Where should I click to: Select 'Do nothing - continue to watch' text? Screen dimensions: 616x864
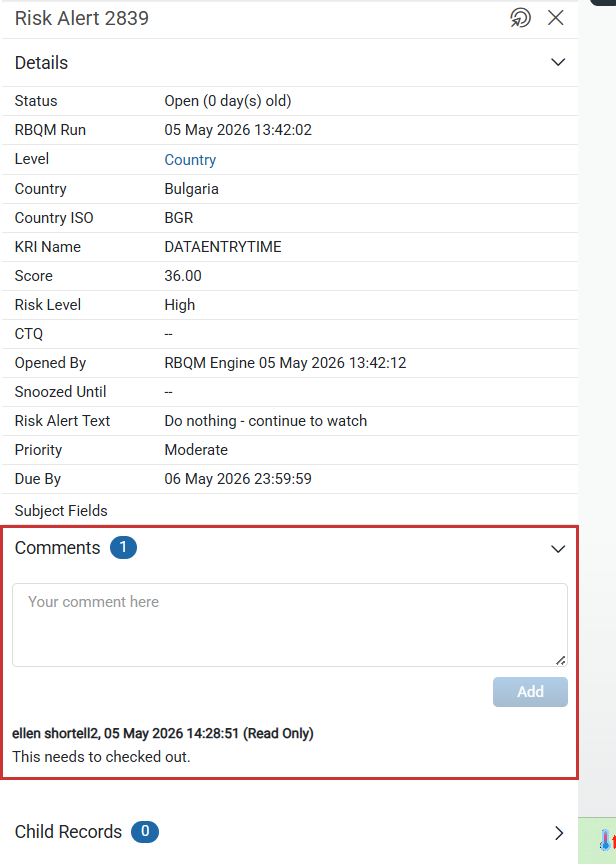[x=266, y=421]
